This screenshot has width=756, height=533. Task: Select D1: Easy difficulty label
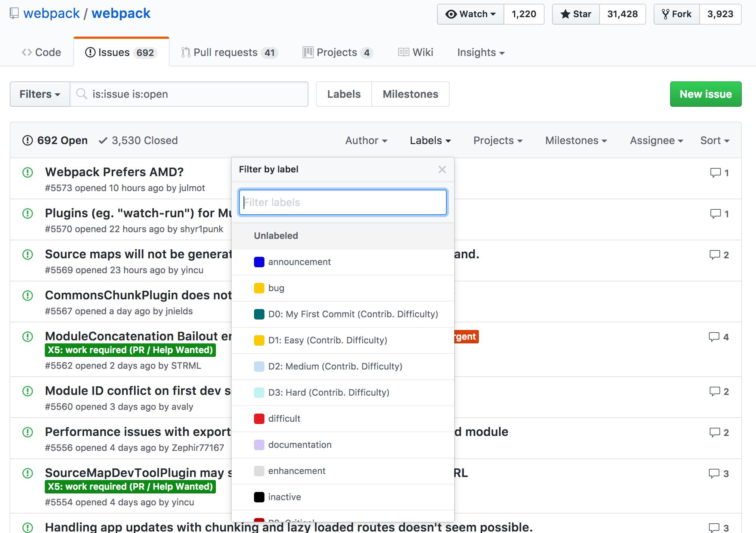click(x=343, y=340)
